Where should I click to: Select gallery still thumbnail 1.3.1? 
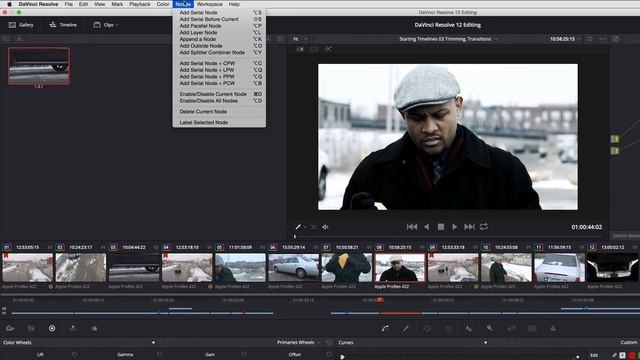(39, 67)
